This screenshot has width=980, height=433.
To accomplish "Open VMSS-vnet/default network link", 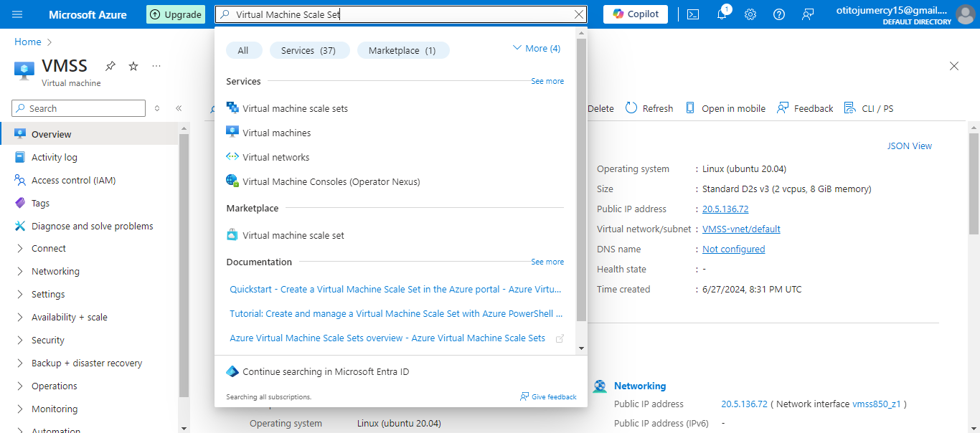I will (741, 229).
